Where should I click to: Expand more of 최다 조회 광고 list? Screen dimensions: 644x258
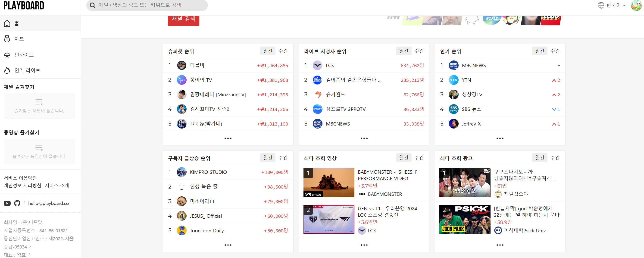500,245
